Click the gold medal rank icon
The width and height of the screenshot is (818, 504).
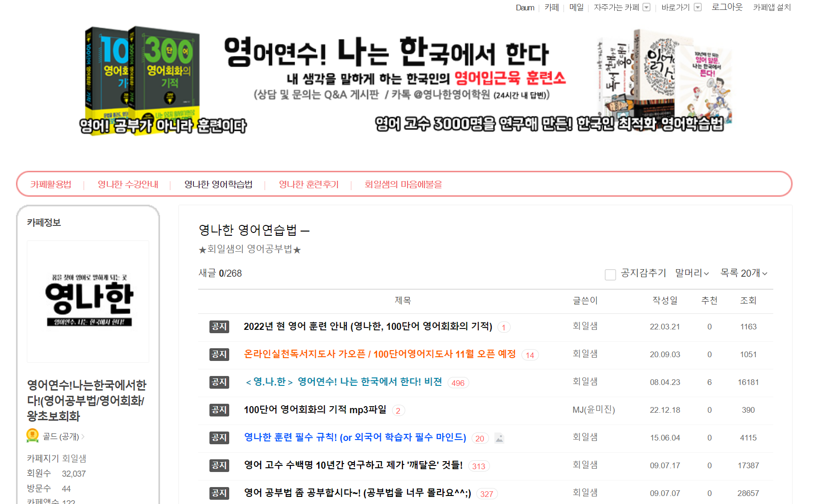click(32, 435)
